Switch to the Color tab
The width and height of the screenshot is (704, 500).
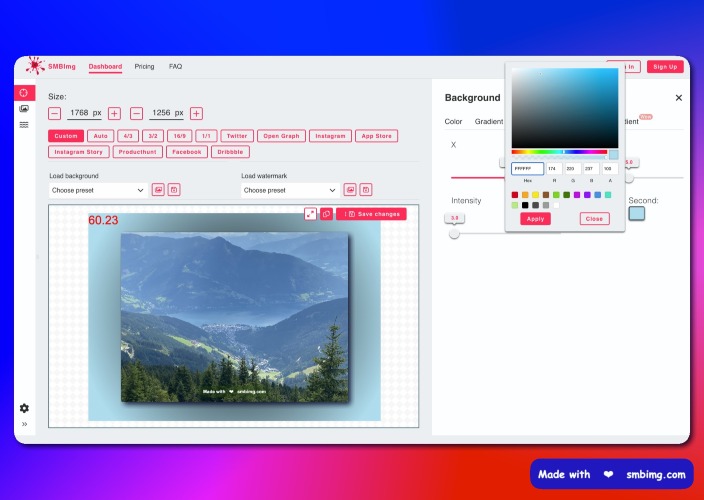453,122
